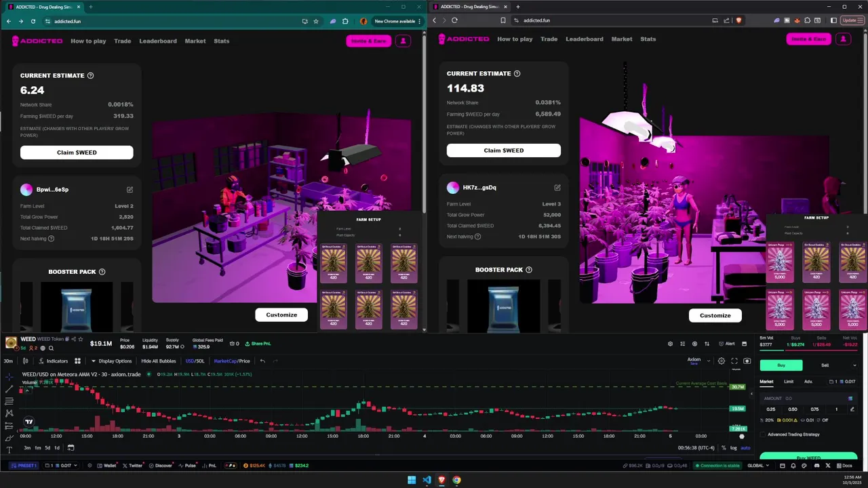Toggle MarketCap/Price chart mode
Screen dimensions: 868x488
point(232,361)
